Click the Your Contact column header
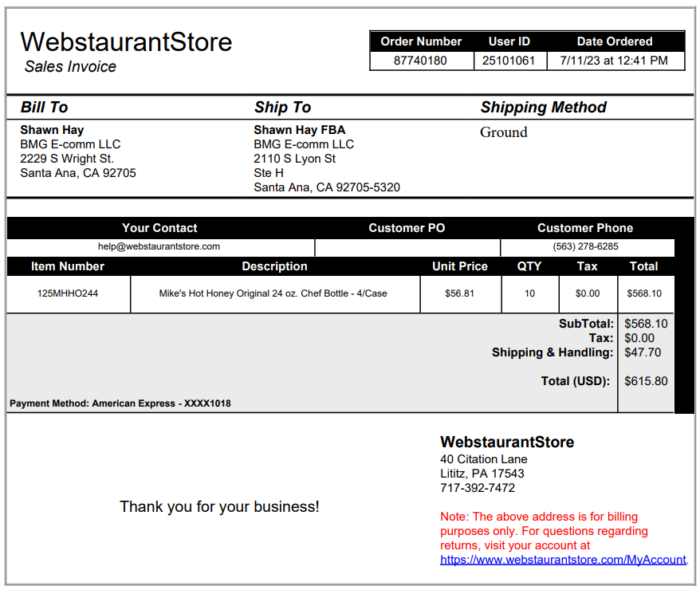This screenshot has height=590, width=700. (x=159, y=228)
